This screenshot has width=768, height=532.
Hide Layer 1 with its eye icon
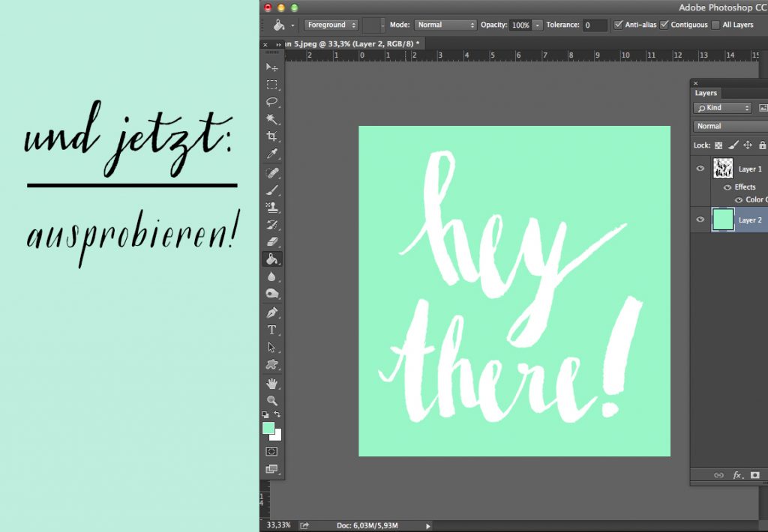coord(700,169)
